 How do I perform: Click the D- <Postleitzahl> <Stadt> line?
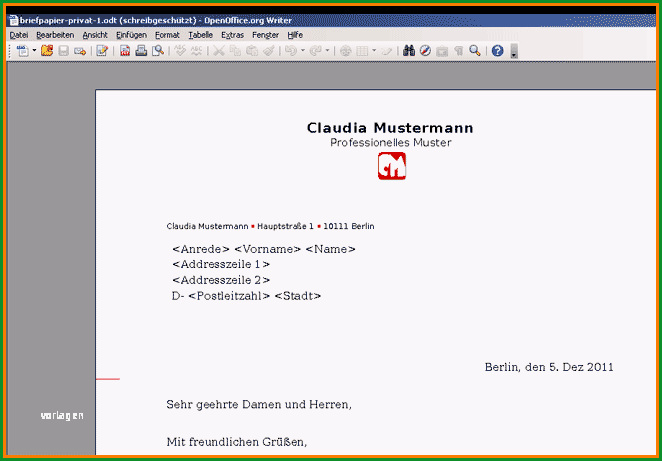[x=246, y=296]
